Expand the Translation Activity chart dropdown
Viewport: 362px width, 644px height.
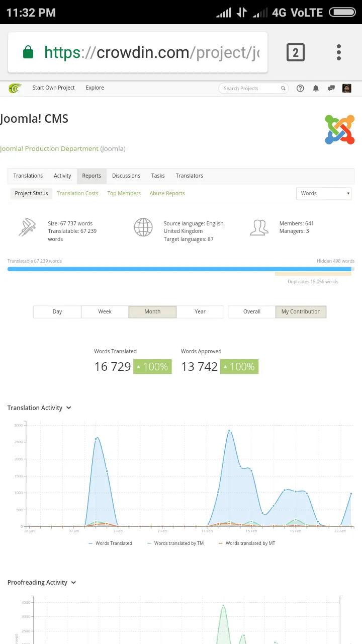point(69,408)
